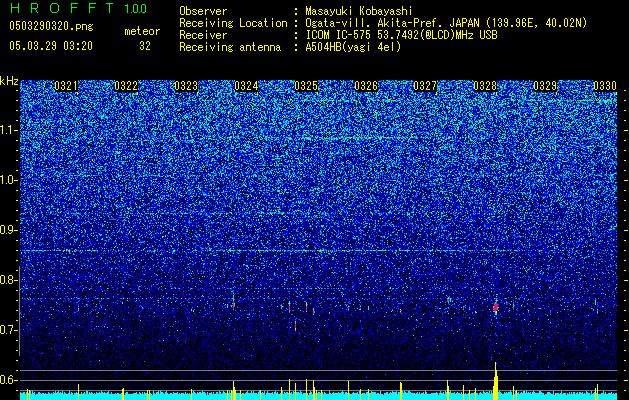
Task: Click the 0323 time marker
Action: (186, 86)
